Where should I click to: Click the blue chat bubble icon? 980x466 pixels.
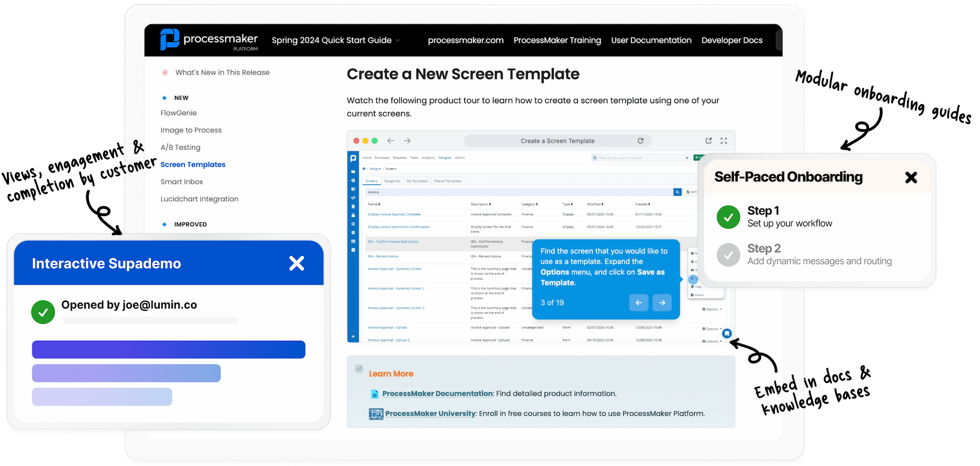point(727,334)
